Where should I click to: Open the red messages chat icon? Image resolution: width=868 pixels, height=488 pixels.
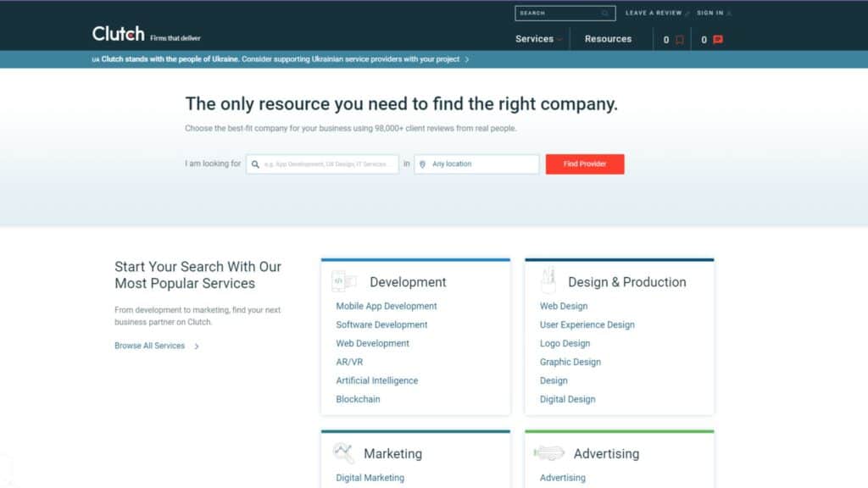(718, 39)
